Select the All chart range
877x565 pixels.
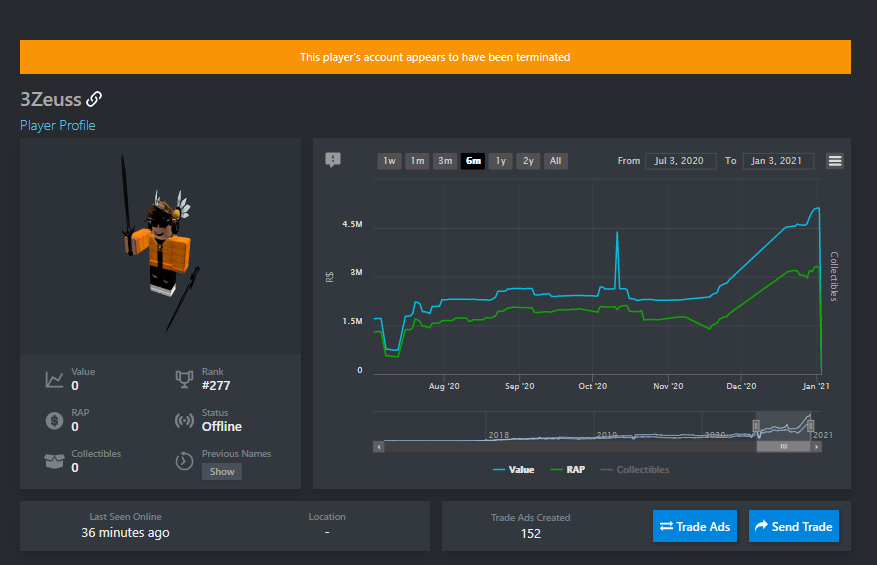point(555,161)
